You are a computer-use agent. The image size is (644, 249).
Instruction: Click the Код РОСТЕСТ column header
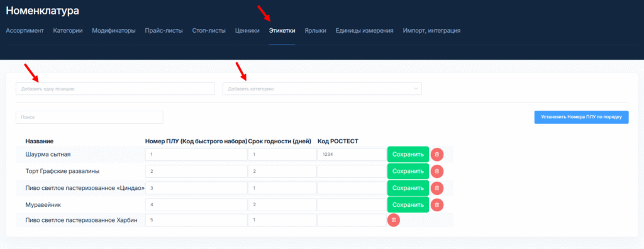point(338,141)
